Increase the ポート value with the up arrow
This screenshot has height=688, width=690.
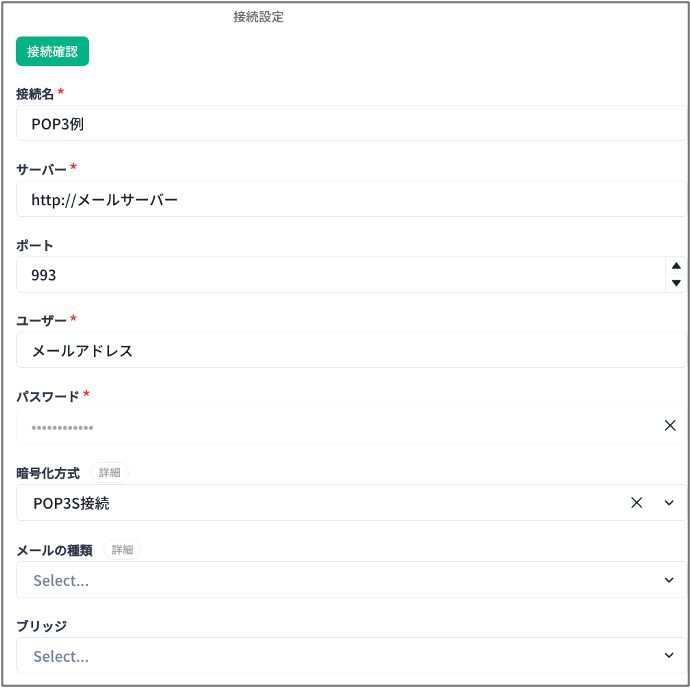point(676,266)
